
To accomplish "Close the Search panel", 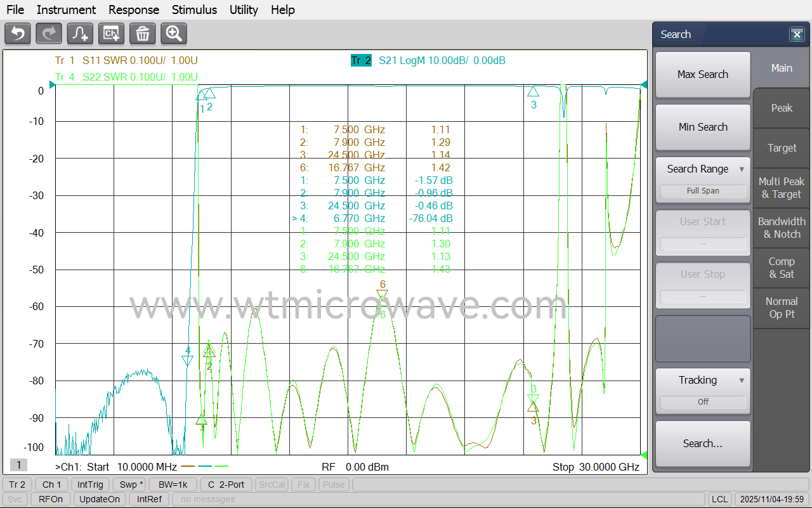I will click(797, 35).
